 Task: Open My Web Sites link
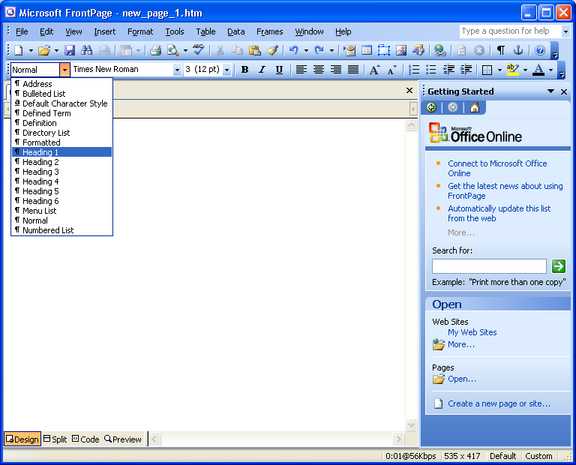coord(472,332)
